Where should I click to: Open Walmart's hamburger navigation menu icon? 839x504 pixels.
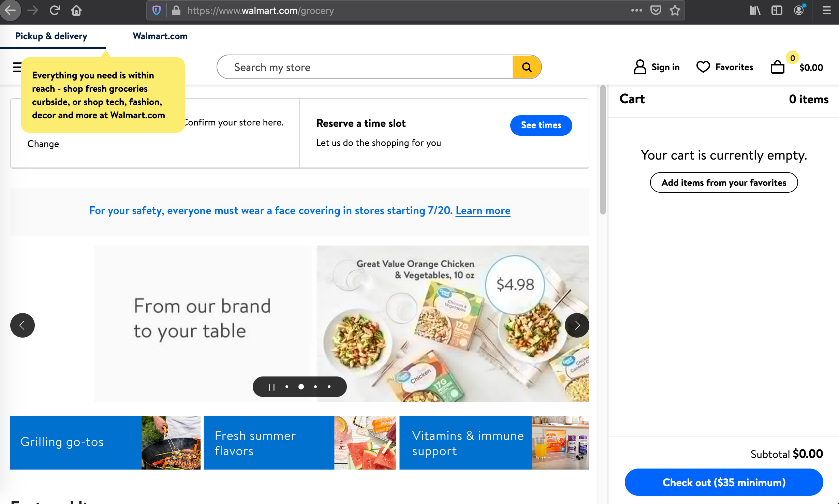[17, 67]
